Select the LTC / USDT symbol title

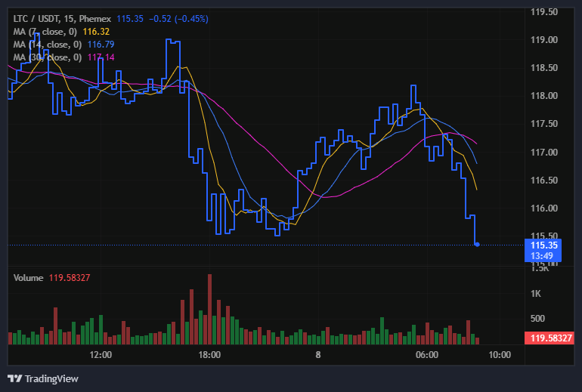coord(38,18)
